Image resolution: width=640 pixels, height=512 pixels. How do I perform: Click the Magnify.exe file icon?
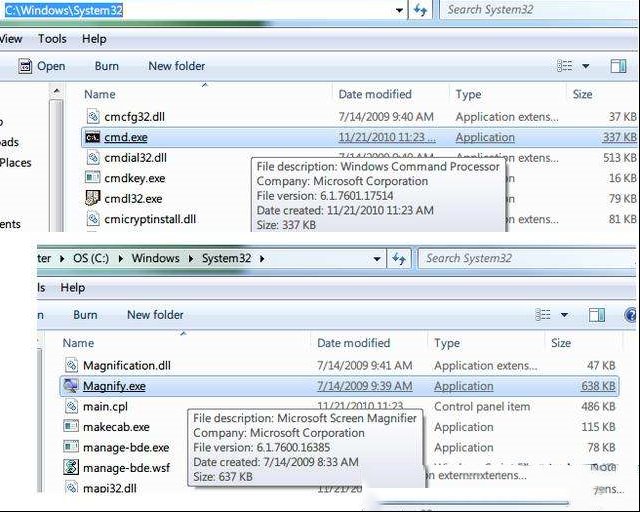(70, 385)
